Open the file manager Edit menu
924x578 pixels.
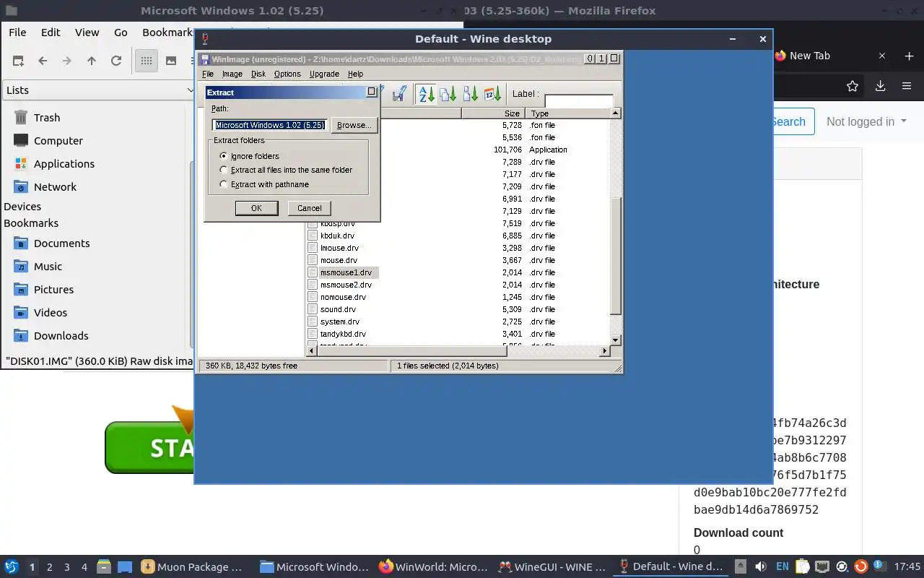point(51,32)
